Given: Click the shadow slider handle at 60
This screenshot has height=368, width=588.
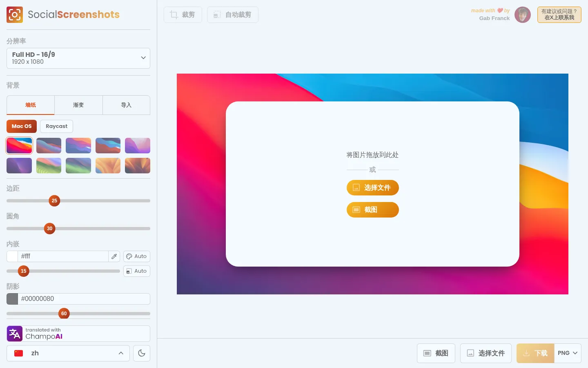Looking at the screenshot, I should pos(64,314).
